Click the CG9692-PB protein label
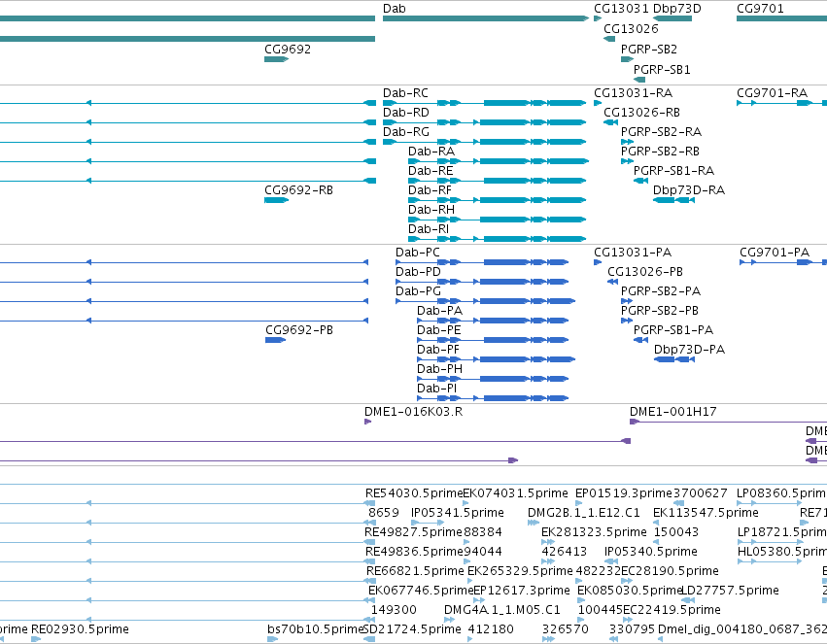The height and width of the screenshot is (644, 827). pyautogui.click(x=299, y=330)
